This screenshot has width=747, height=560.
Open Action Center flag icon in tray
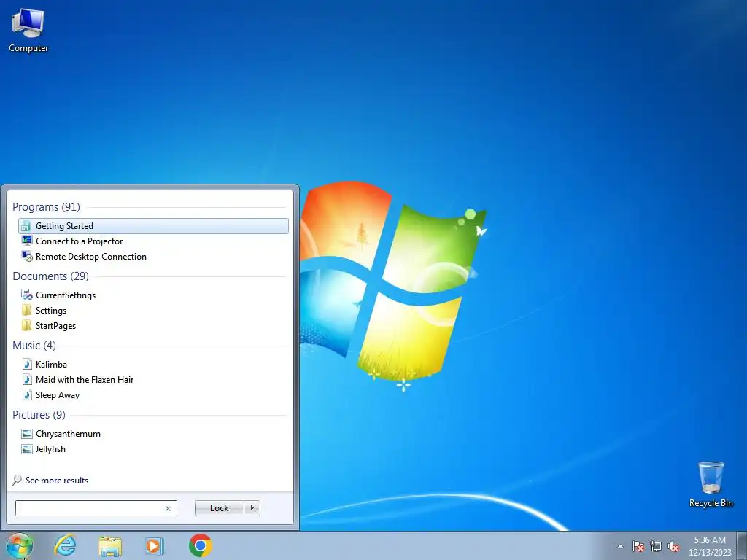[x=638, y=546]
